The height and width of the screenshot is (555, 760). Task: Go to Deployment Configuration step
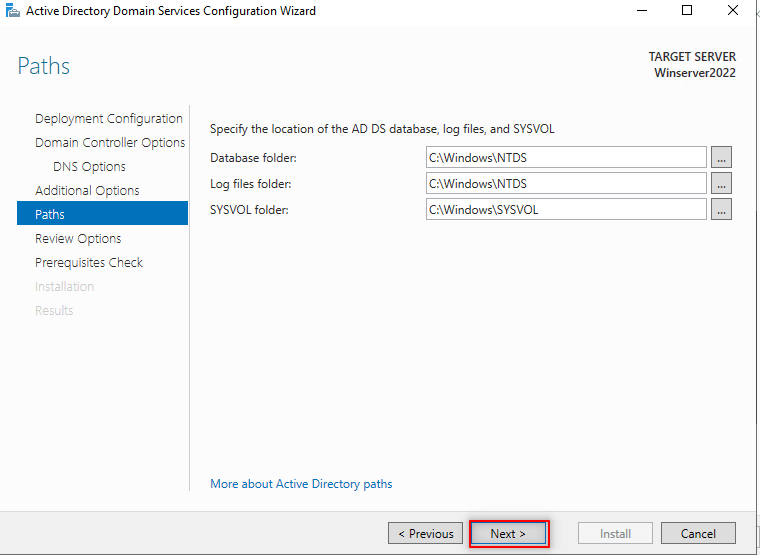109,118
